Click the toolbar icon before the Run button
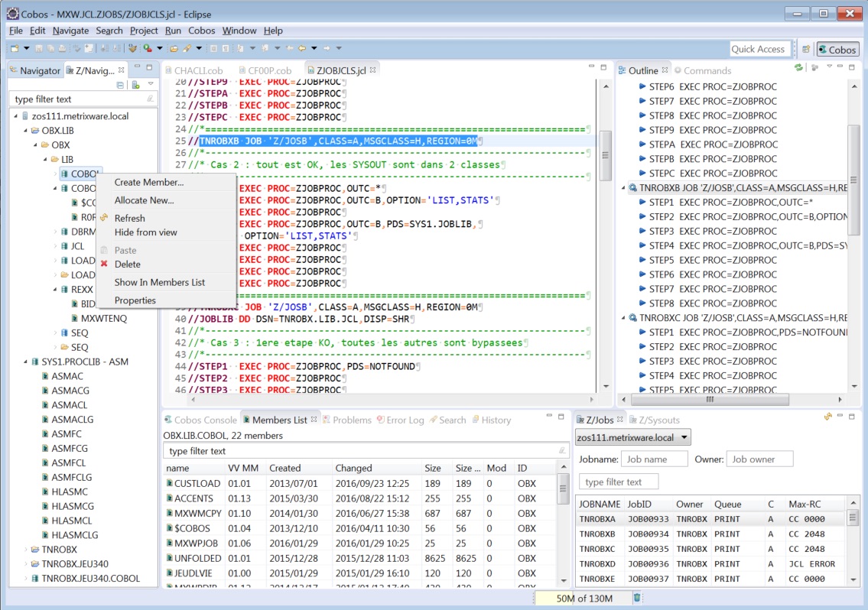 pos(132,49)
